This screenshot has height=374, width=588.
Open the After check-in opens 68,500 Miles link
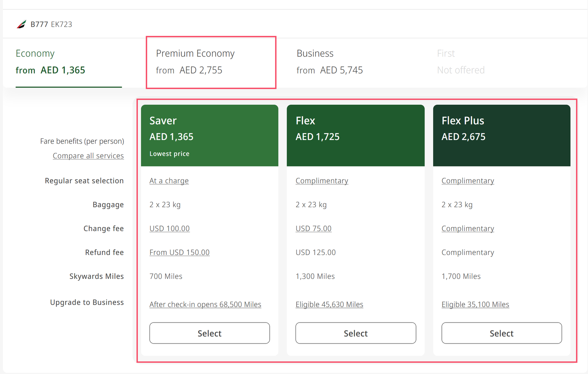coord(205,305)
